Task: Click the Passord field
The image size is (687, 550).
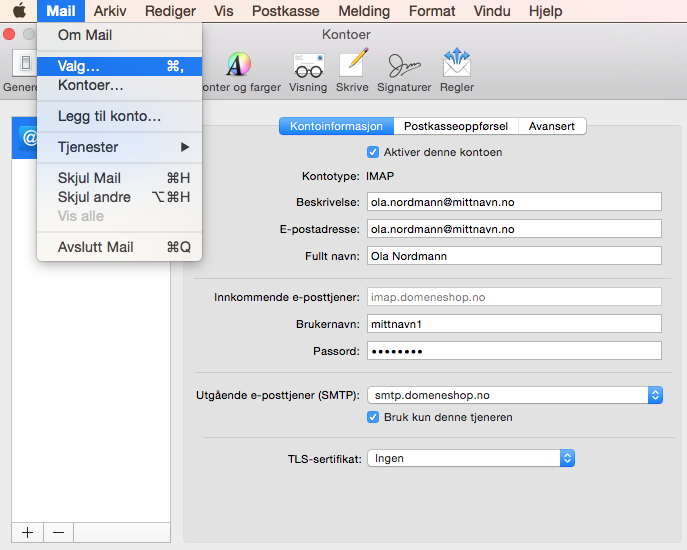Action: click(514, 351)
